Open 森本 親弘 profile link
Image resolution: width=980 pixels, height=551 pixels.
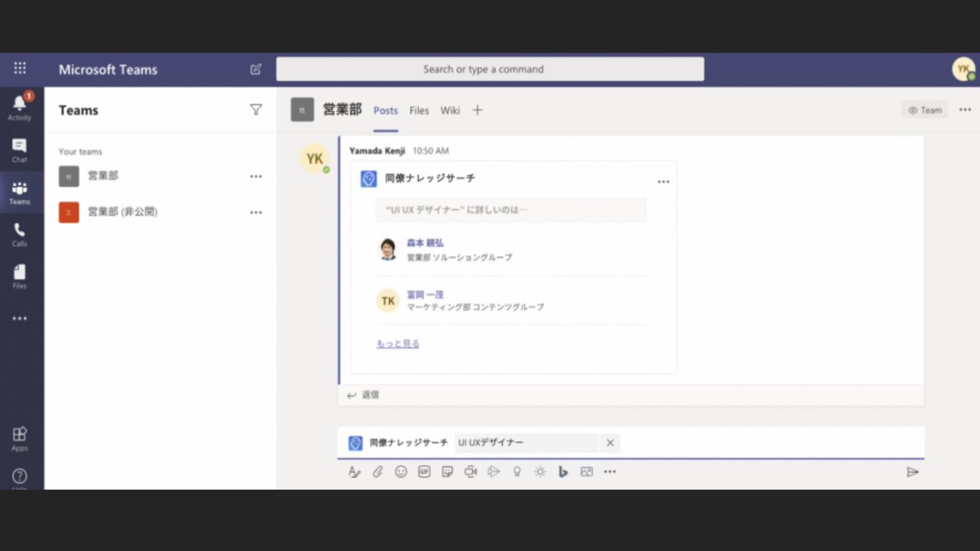pyautogui.click(x=425, y=242)
